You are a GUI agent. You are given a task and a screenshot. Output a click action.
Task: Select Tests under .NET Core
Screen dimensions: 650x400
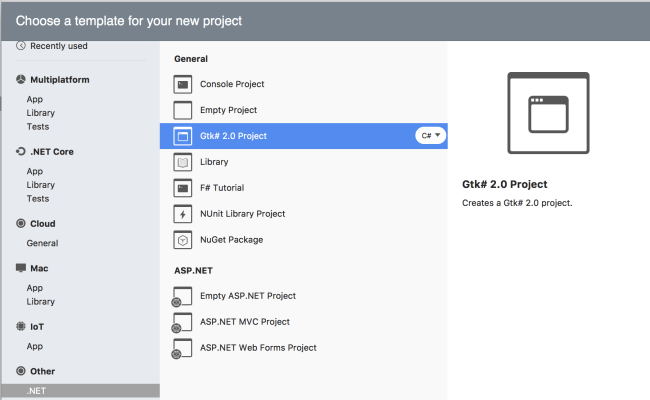[x=38, y=199]
